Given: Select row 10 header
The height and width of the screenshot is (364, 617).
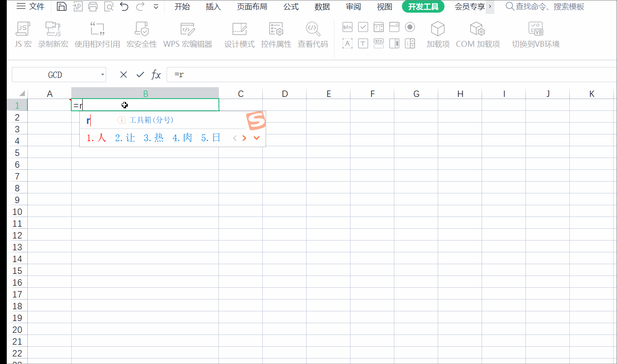Looking at the screenshot, I should pos(17,211).
